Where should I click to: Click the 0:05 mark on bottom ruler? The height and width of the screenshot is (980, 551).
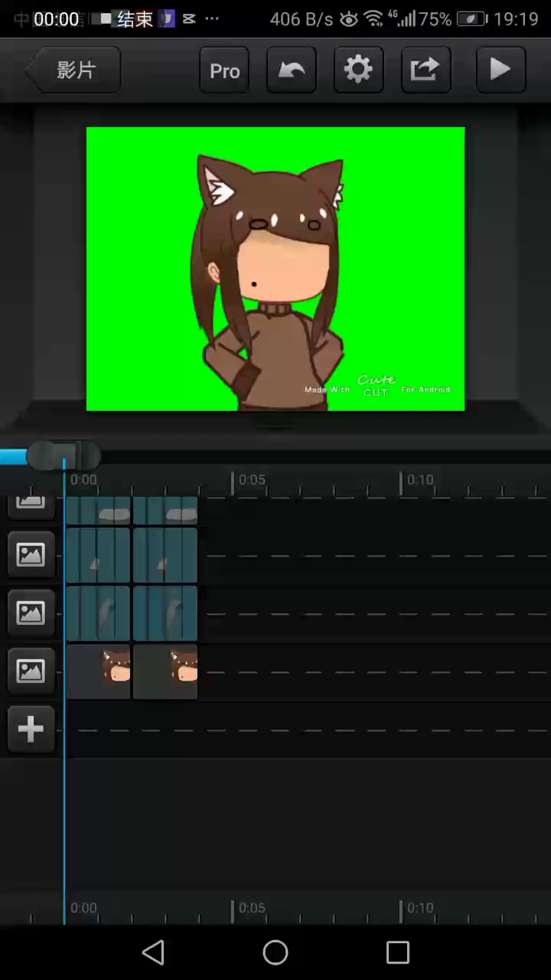[x=252, y=908]
